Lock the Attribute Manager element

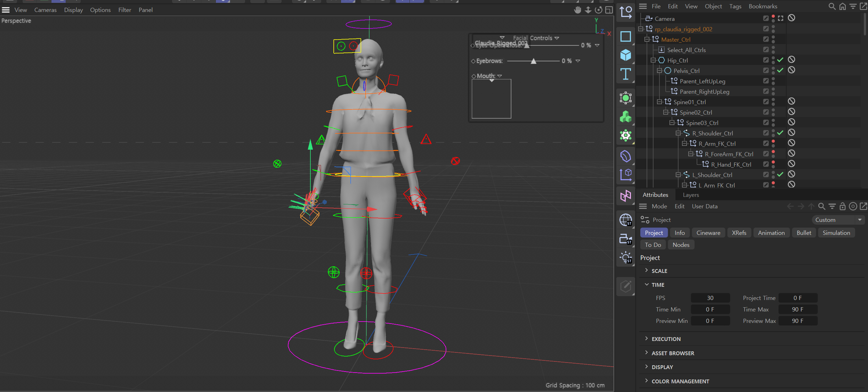843,206
